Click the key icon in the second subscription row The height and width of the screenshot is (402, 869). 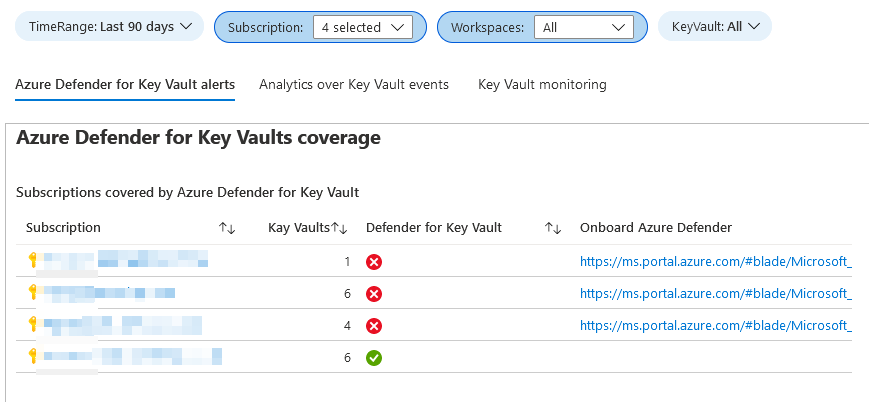[x=33, y=292]
